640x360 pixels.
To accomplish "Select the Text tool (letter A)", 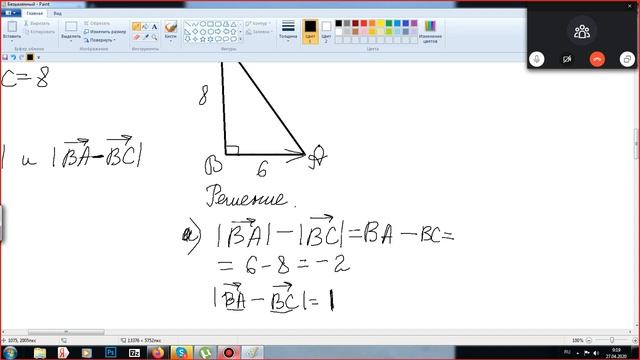I will pyautogui.click(x=154, y=27).
